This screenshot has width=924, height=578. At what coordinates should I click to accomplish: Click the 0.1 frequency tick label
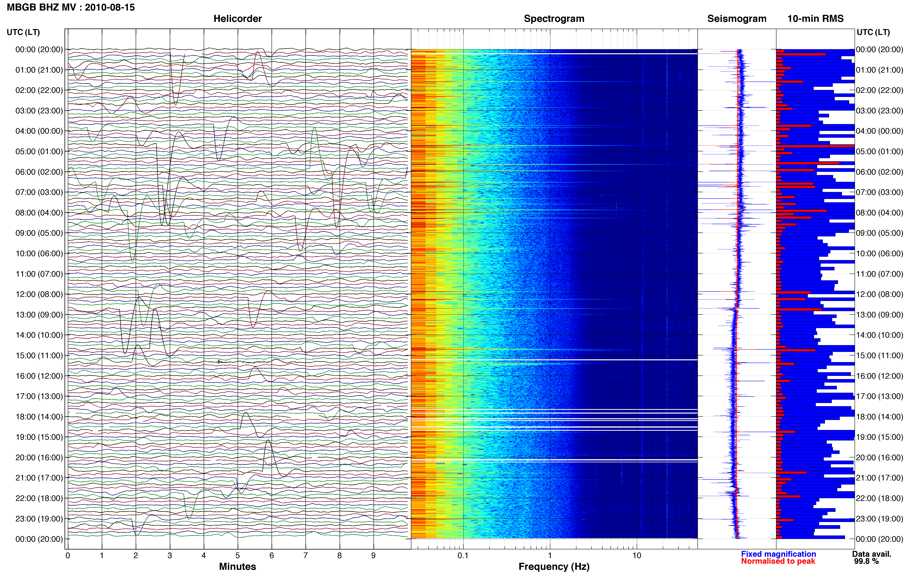[x=463, y=555]
